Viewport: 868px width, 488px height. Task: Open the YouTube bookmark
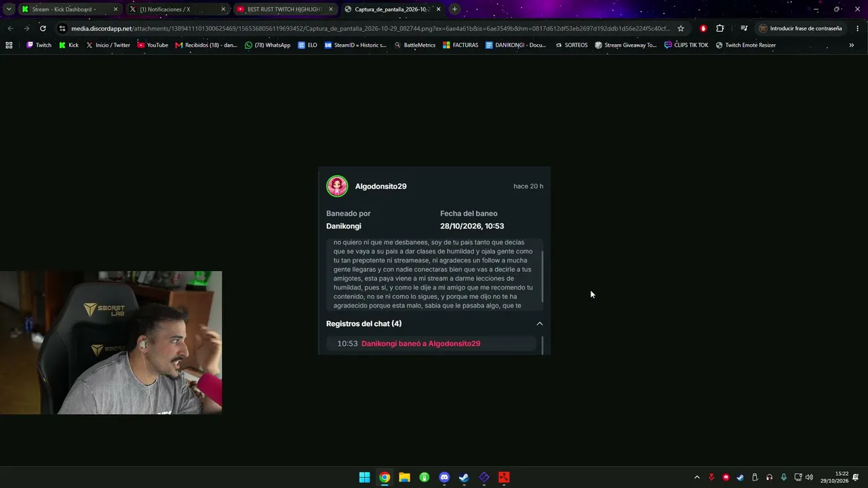[153, 45]
